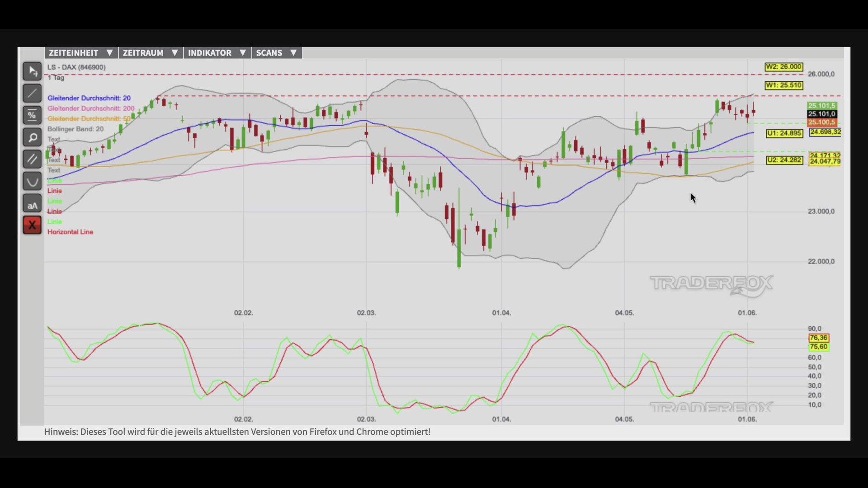This screenshot has width=868, height=488.
Task: Open the INDIKATOR dropdown menu
Action: [x=217, y=53]
